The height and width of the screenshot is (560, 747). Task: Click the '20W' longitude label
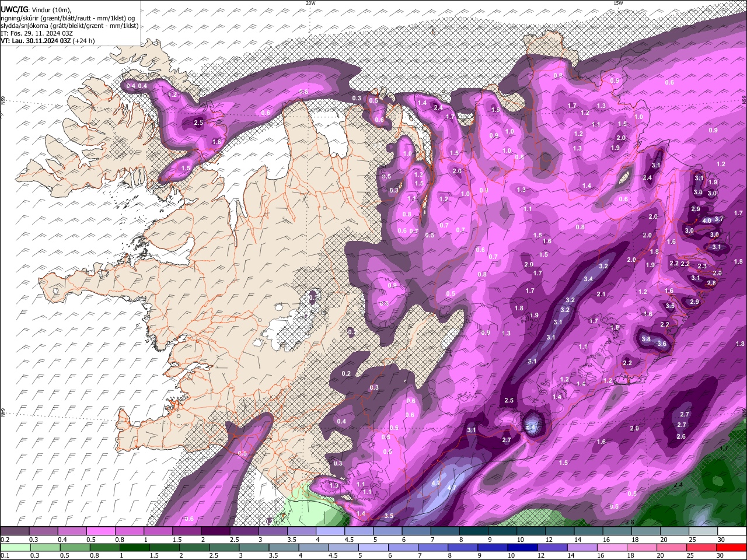click(310, 3)
